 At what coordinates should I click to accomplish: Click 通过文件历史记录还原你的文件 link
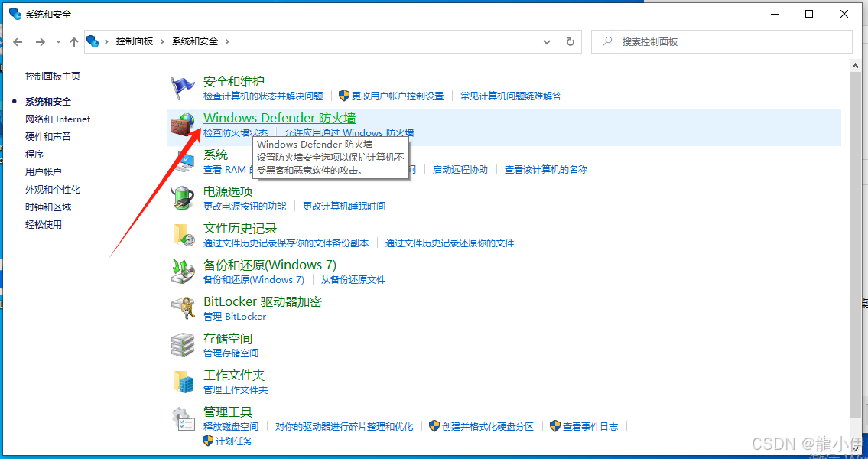coord(450,243)
